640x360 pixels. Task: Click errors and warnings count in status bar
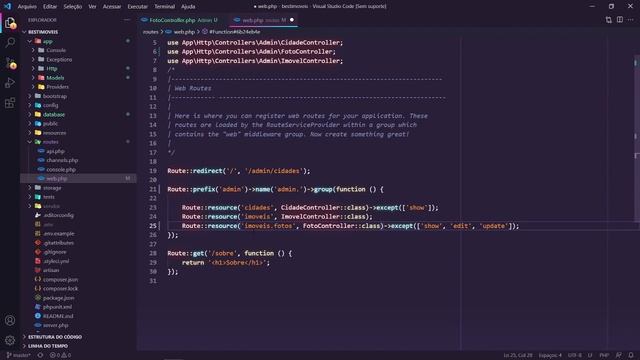coord(60,355)
